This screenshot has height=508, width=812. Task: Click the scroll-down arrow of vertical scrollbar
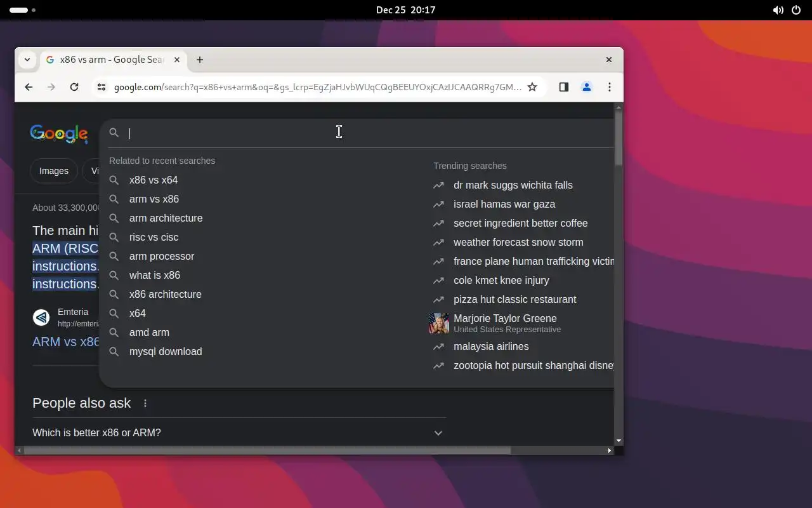(x=619, y=441)
